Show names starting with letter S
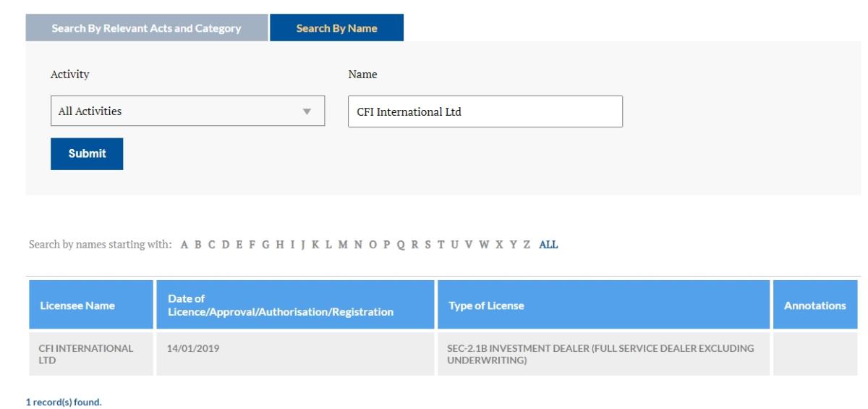Image resolution: width=868 pixels, height=409 pixels. point(428,245)
